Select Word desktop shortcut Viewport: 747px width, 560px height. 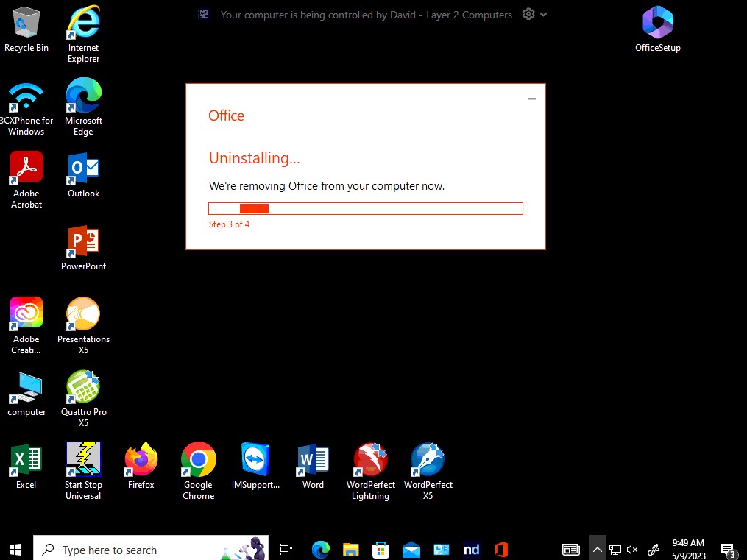313,467
